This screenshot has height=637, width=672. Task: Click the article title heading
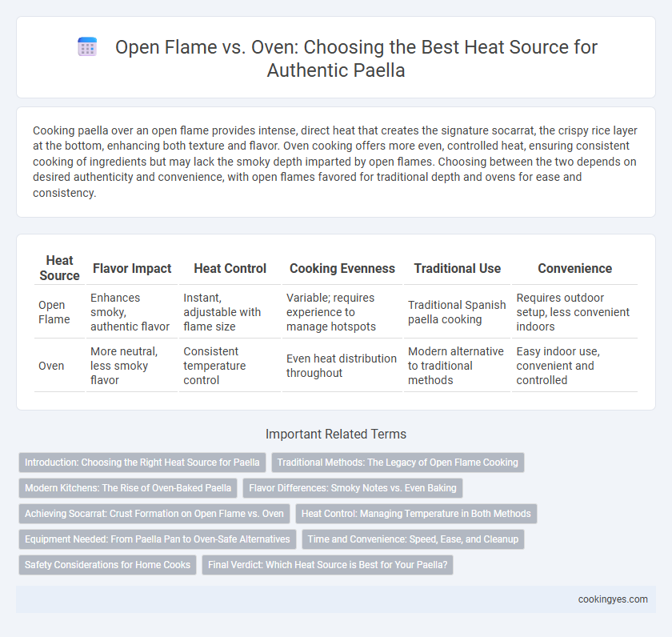pos(356,58)
